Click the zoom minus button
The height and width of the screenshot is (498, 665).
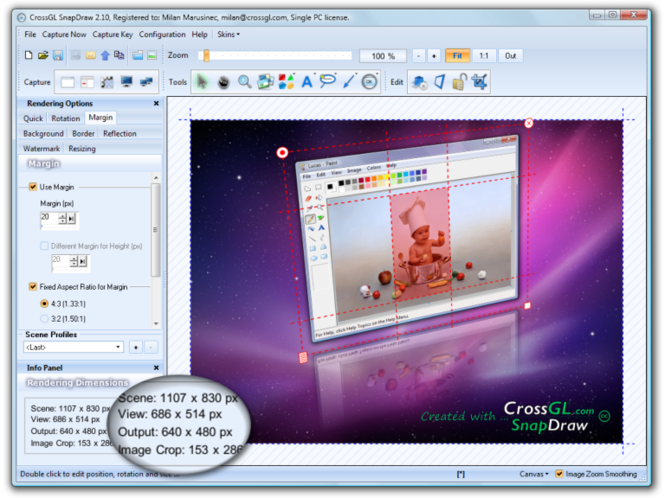[419, 56]
